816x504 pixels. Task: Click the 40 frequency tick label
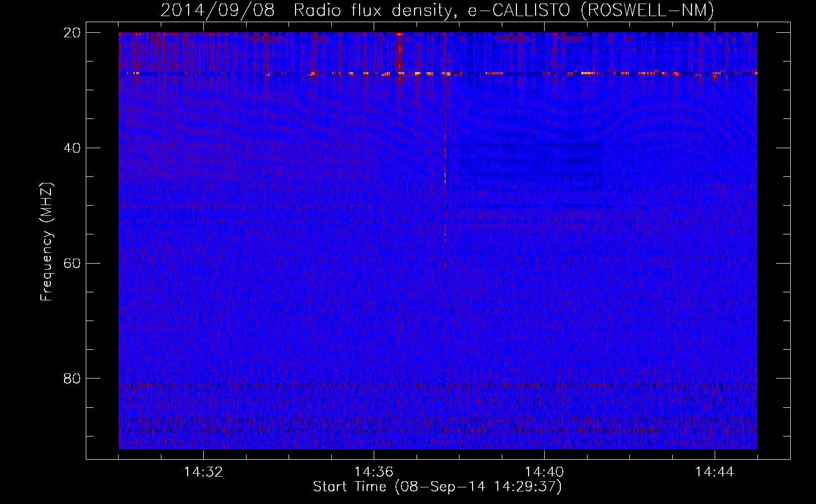pos(72,148)
